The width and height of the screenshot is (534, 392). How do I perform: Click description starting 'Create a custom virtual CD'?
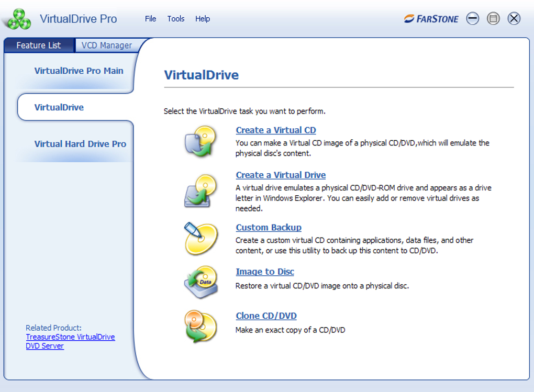pyautogui.click(x=354, y=245)
